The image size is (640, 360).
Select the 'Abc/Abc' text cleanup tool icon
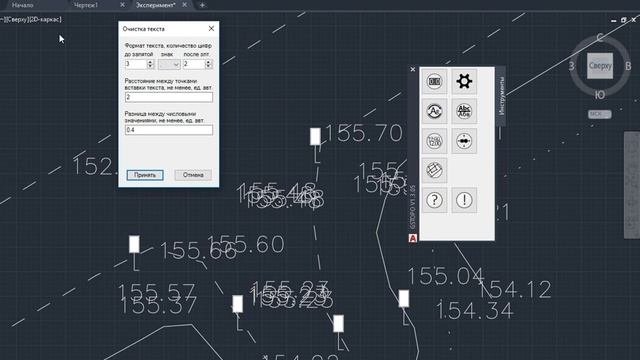pyautogui.click(x=464, y=111)
